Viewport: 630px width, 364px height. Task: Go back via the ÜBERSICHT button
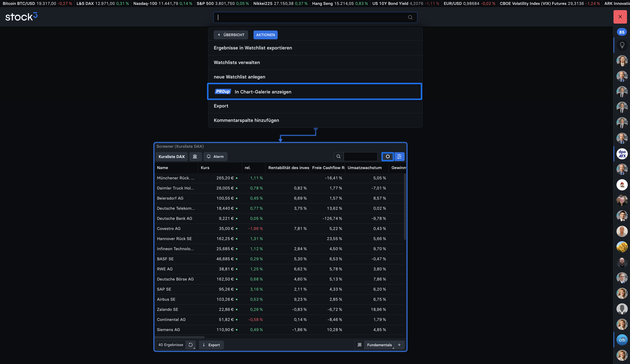[231, 35]
